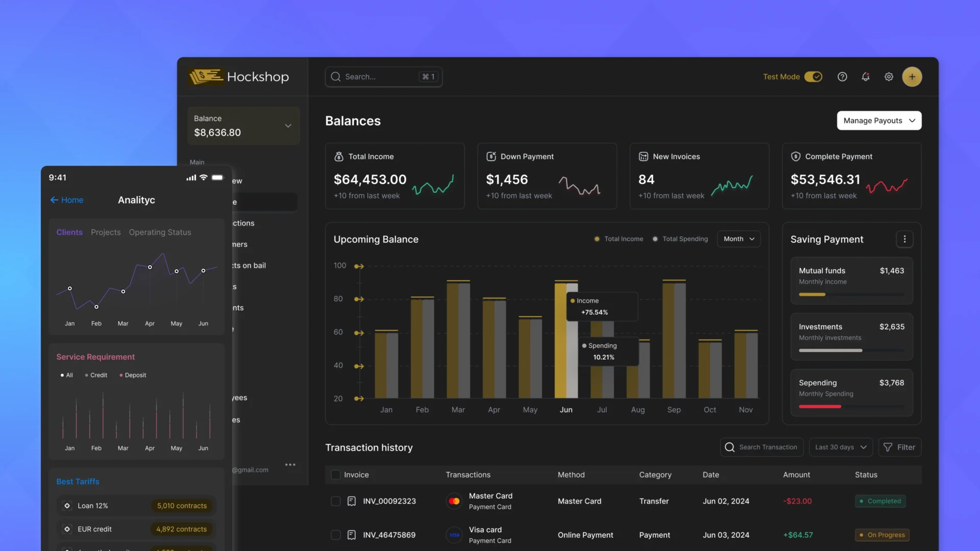Click the gold plus add button

pos(912,77)
